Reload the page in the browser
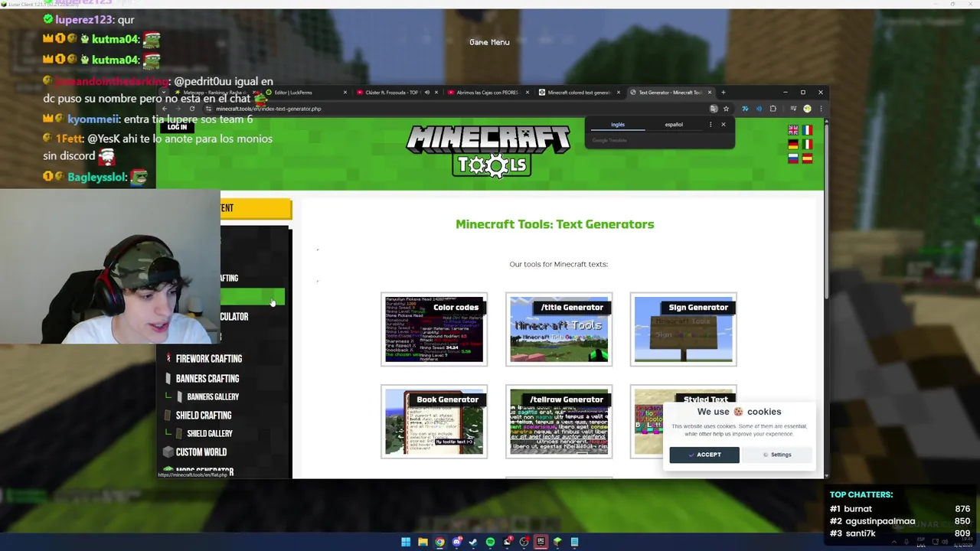 click(191, 109)
